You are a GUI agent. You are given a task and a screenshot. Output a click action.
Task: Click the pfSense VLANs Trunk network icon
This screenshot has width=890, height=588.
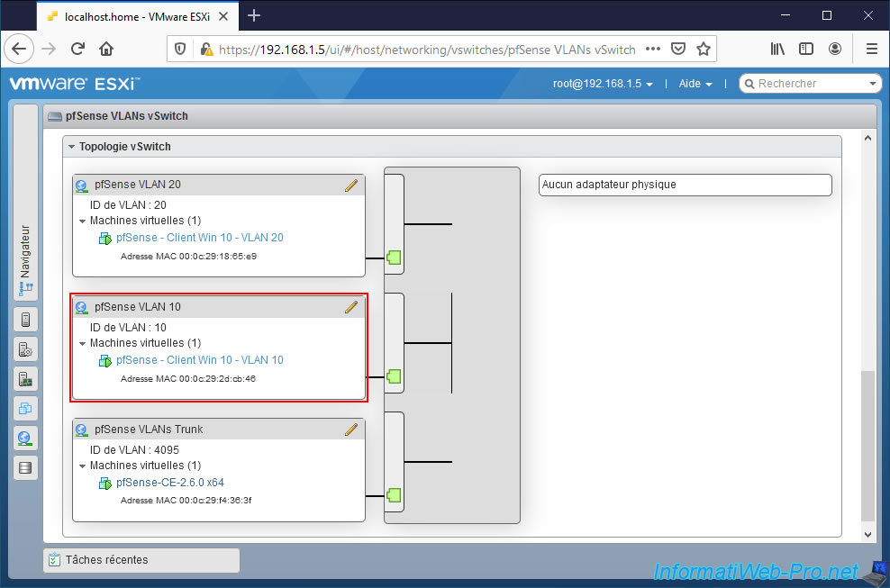click(x=82, y=430)
